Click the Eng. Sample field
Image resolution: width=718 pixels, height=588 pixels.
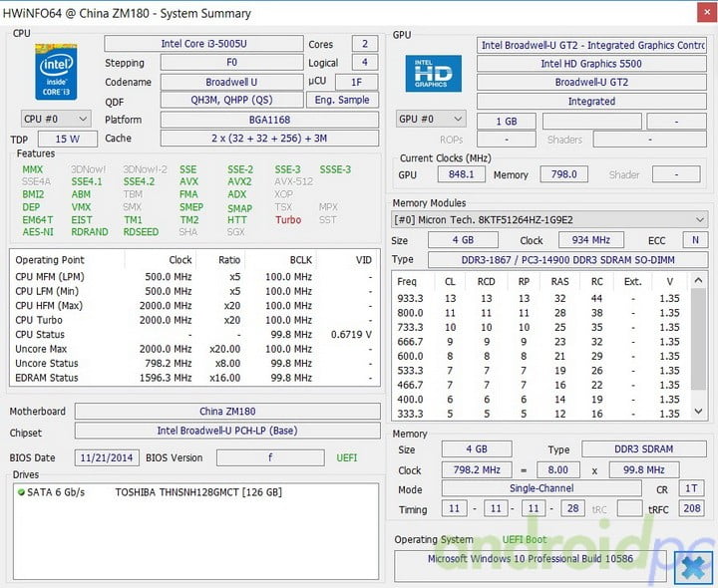[x=342, y=100]
